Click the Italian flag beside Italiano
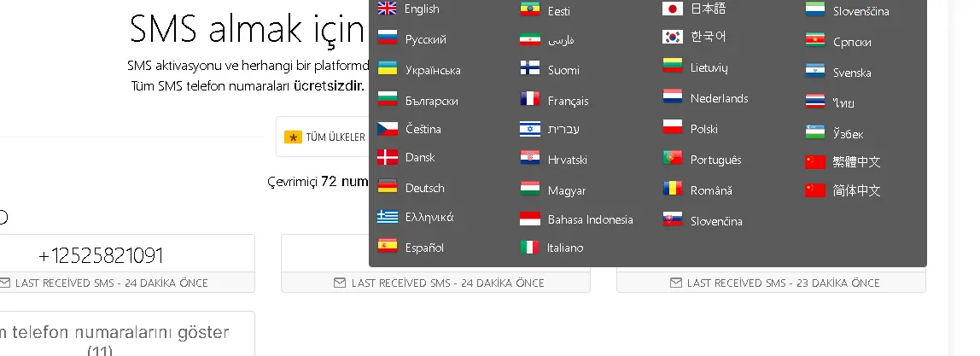The image size is (980, 356). [530, 248]
